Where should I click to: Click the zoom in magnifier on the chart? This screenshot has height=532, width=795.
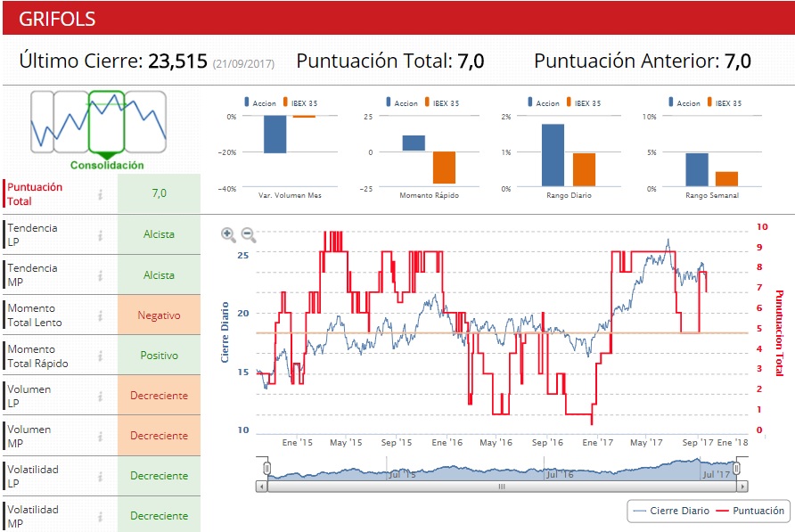(228, 234)
